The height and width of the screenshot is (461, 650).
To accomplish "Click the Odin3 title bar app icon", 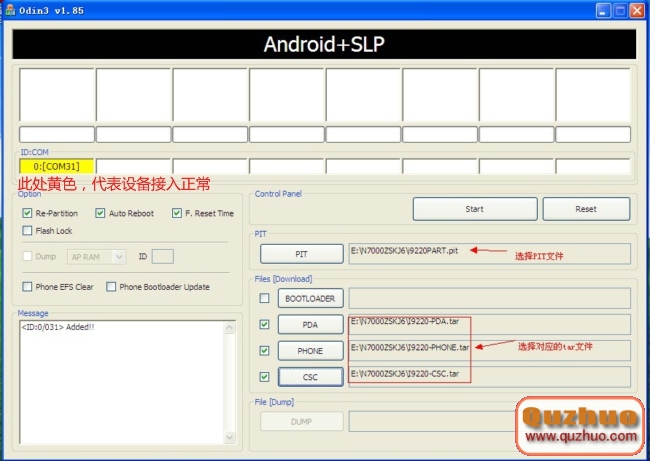I will [x=9, y=10].
